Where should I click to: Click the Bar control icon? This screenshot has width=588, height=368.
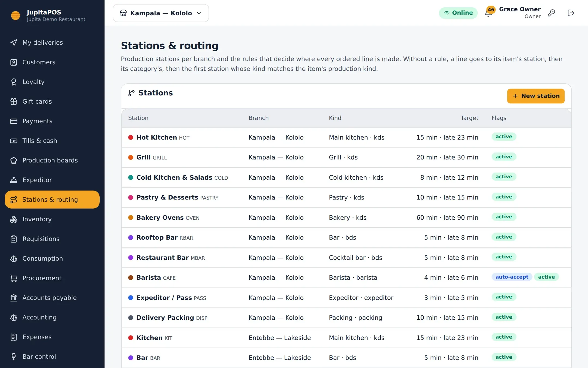coord(14,357)
